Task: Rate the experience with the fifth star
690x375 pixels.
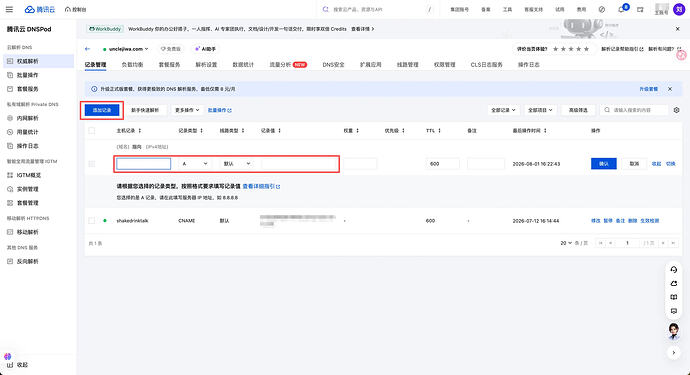Action: pos(587,49)
